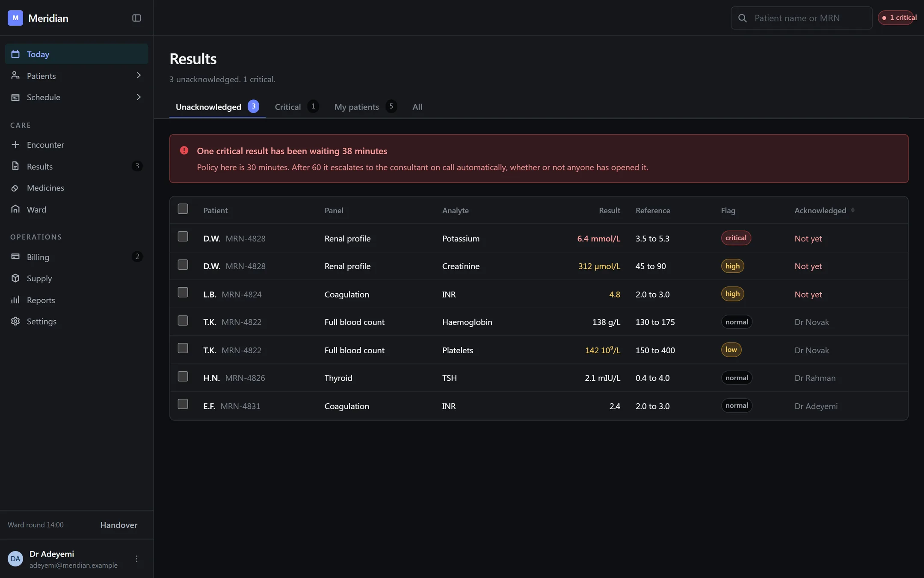Switch to the Unacknowledged tab
This screenshot has width=924, height=578.
(x=217, y=107)
